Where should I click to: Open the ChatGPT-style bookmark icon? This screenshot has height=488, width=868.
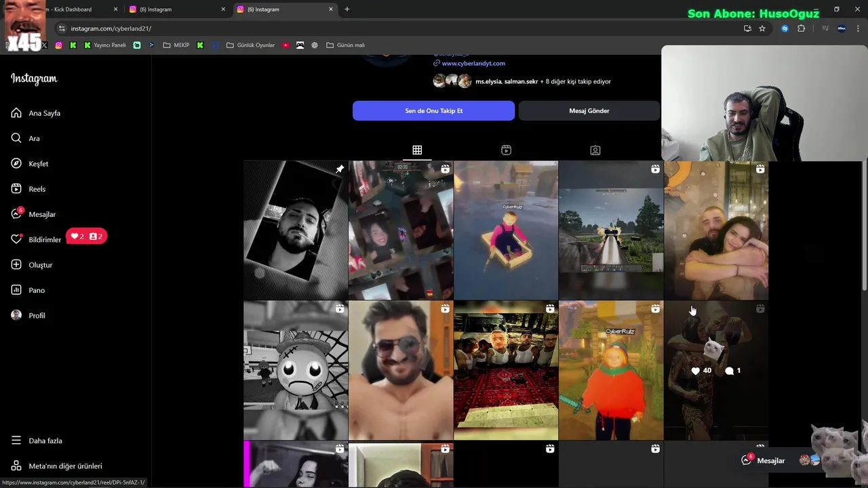[315, 45]
